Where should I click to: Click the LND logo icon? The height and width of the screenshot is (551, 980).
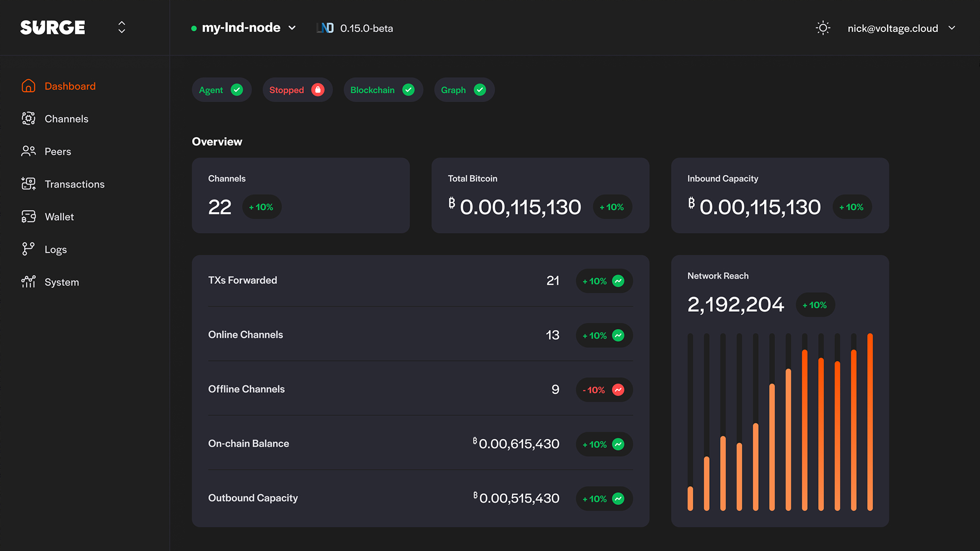pos(325,28)
